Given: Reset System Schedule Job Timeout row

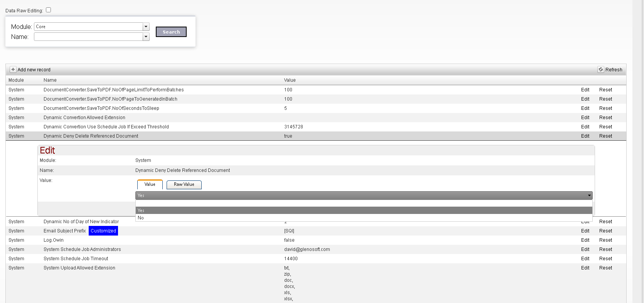Looking at the screenshot, I should (x=605, y=259).
